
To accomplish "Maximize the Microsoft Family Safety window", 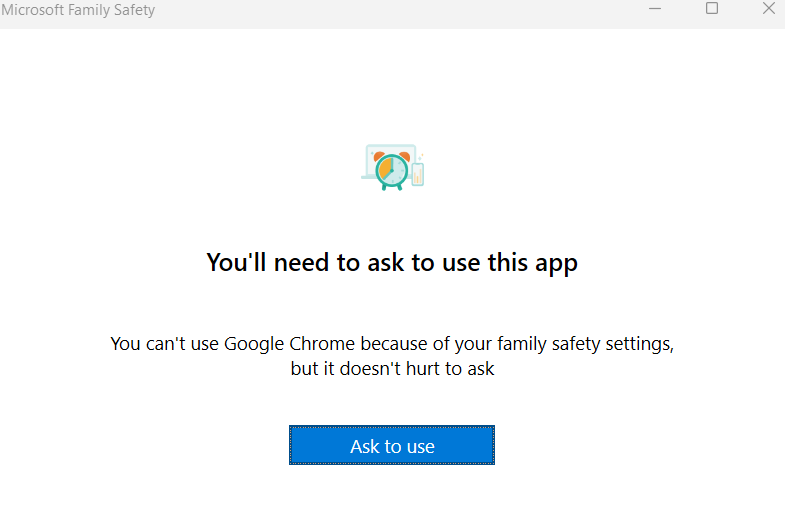I will (711, 9).
